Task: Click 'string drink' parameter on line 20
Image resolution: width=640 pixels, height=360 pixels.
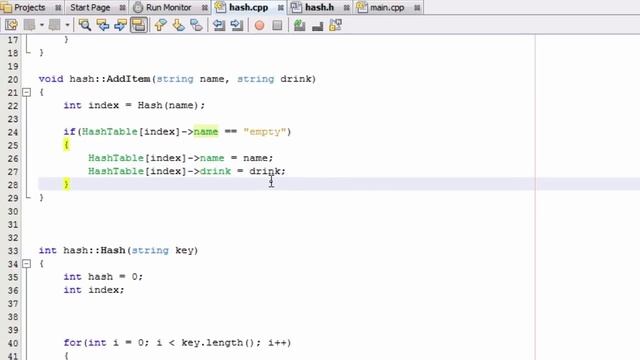Action: [x=274, y=79]
